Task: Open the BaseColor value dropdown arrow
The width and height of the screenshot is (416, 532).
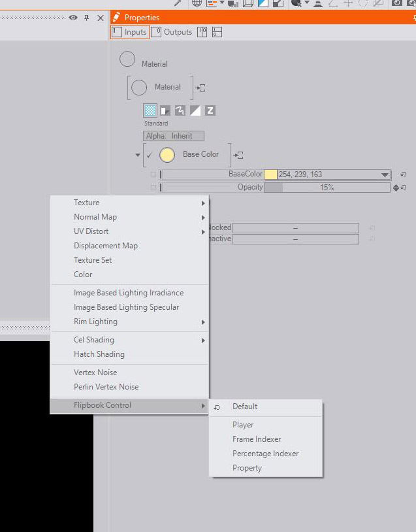Action: coord(385,175)
